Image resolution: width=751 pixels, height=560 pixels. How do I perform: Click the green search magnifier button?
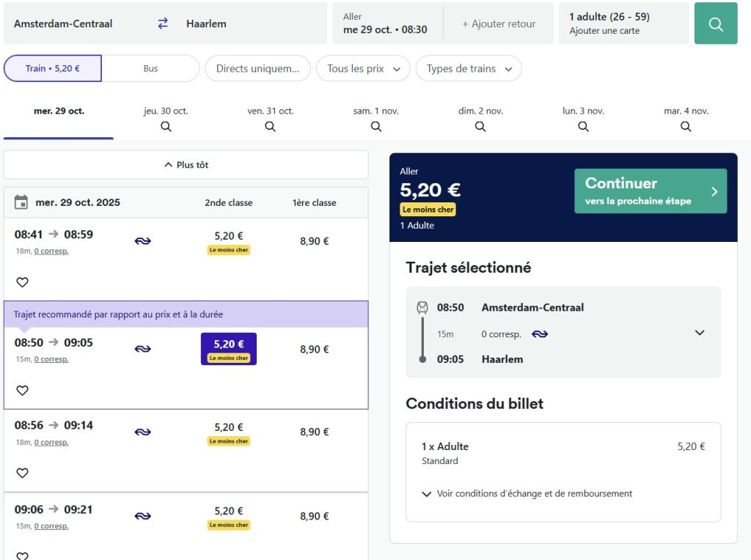[x=715, y=23]
